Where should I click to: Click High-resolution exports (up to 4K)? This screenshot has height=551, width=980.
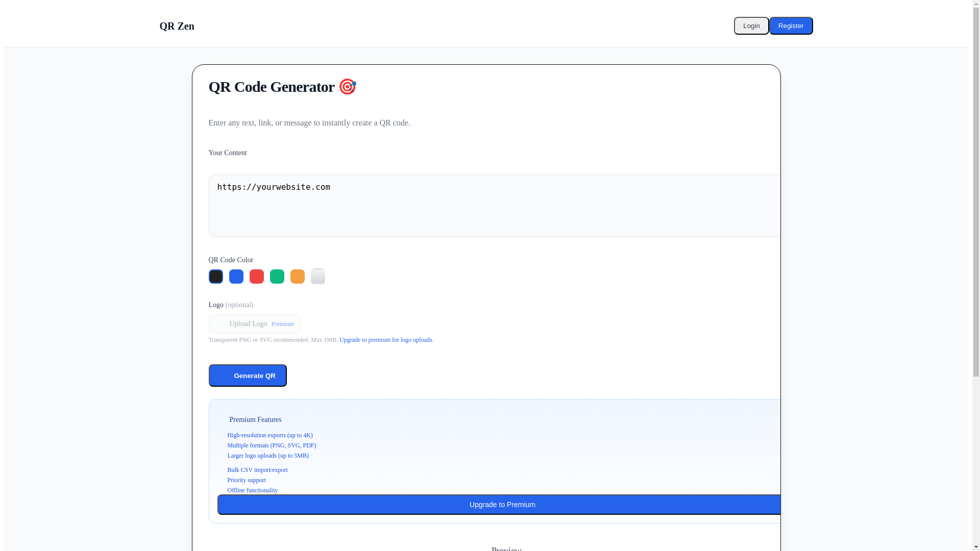point(270,435)
